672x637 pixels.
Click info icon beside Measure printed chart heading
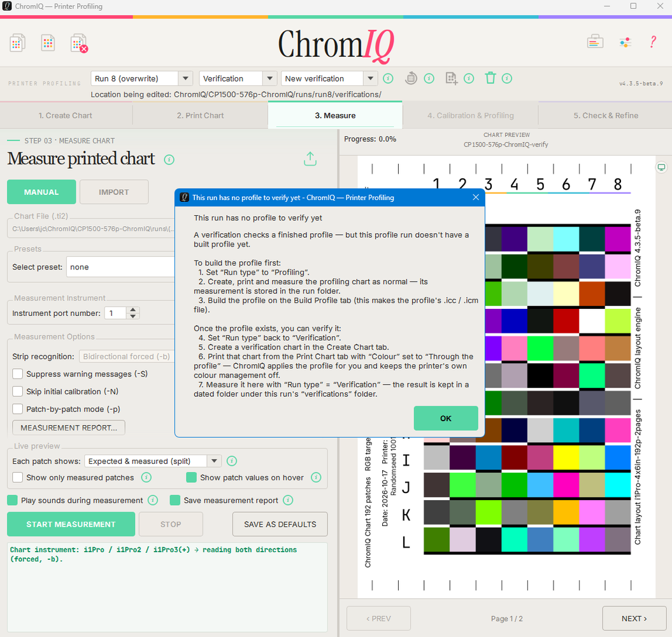click(x=169, y=160)
